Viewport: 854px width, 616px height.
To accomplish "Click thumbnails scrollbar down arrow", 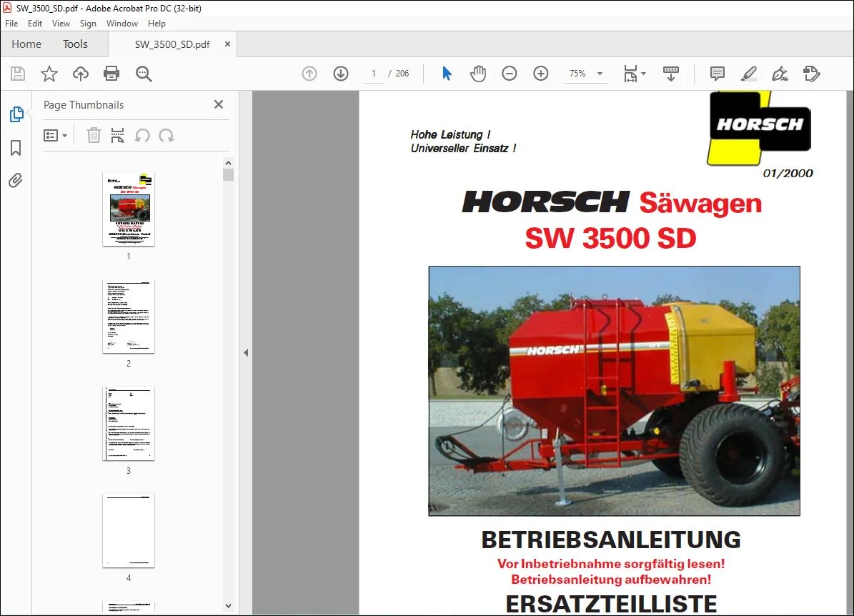I will pyautogui.click(x=228, y=606).
